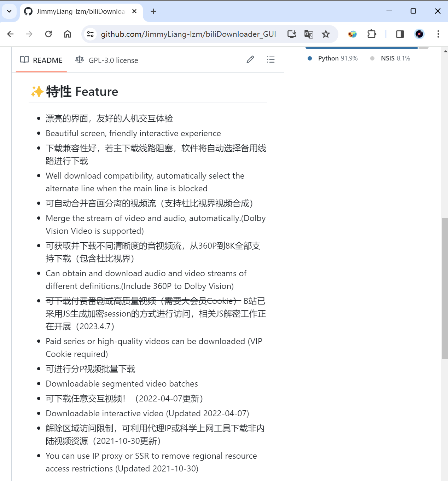Viewport: 448px width, 481px height.
Task: Bookmark this page with star icon
Action: coord(326,34)
